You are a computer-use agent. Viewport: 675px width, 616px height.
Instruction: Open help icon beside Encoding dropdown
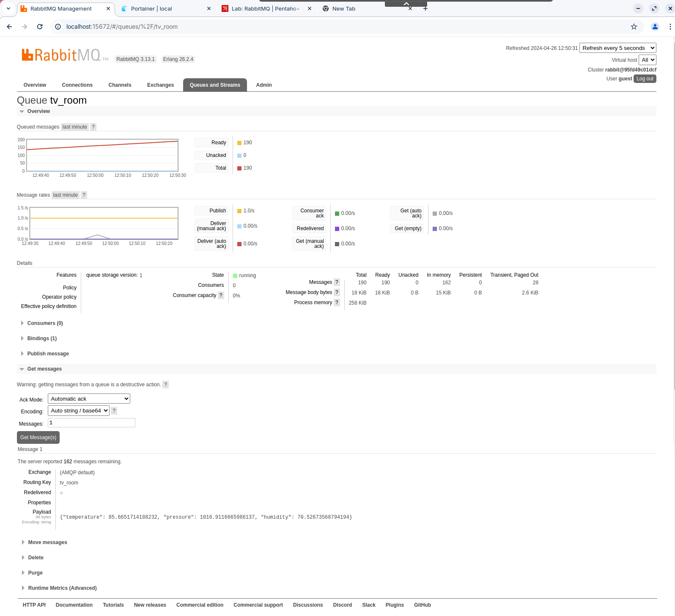point(114,411)
